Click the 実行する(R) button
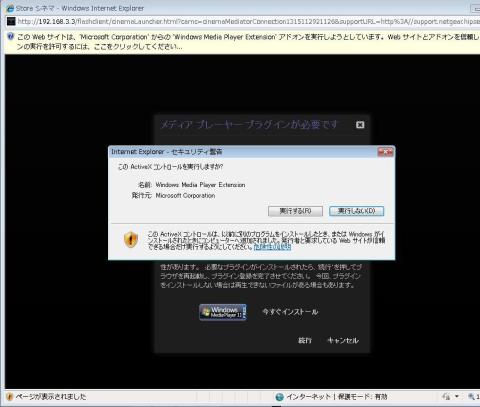480x407 pixels. 295,211
